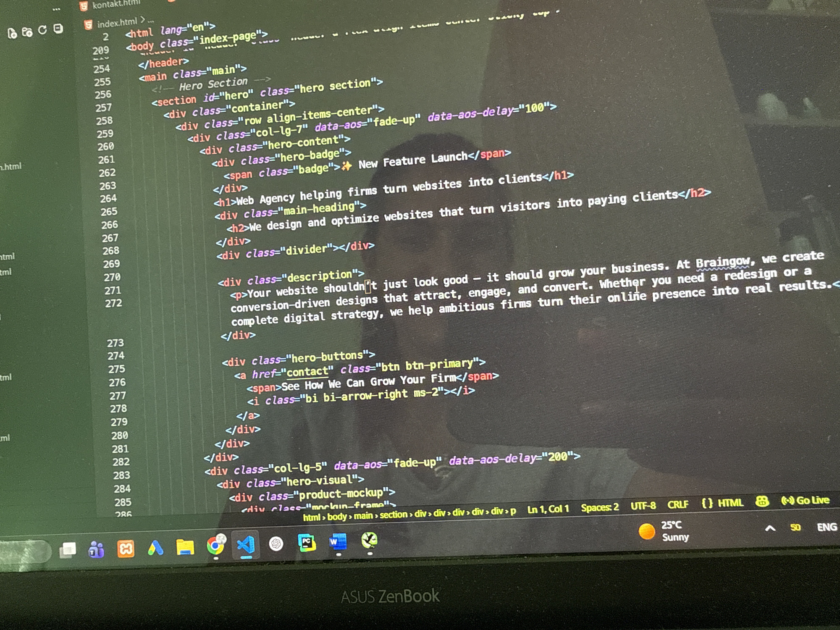Open the Spaces: 2 indentation selector
This screenshot has width=840, height=630.
600,507
